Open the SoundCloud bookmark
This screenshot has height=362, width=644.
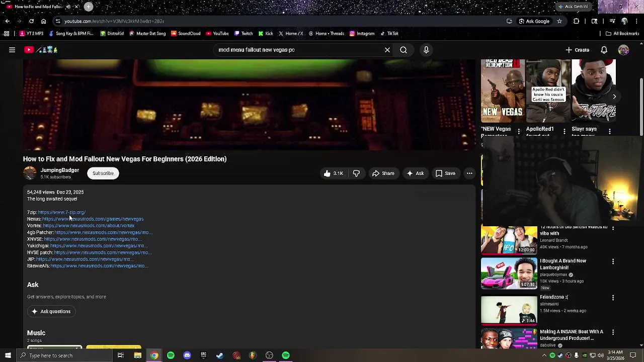[186, 34]
